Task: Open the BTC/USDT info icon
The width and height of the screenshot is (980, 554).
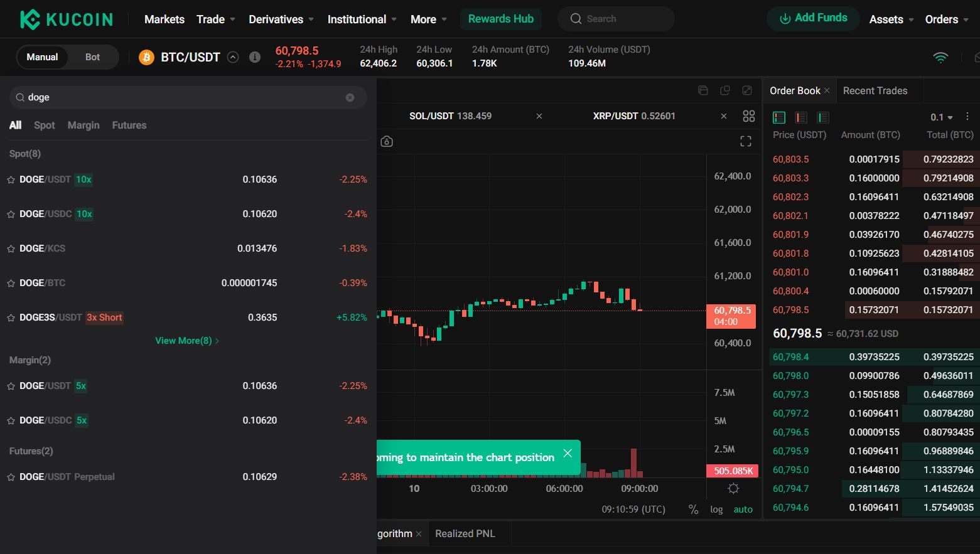Action: coord(255,57)
